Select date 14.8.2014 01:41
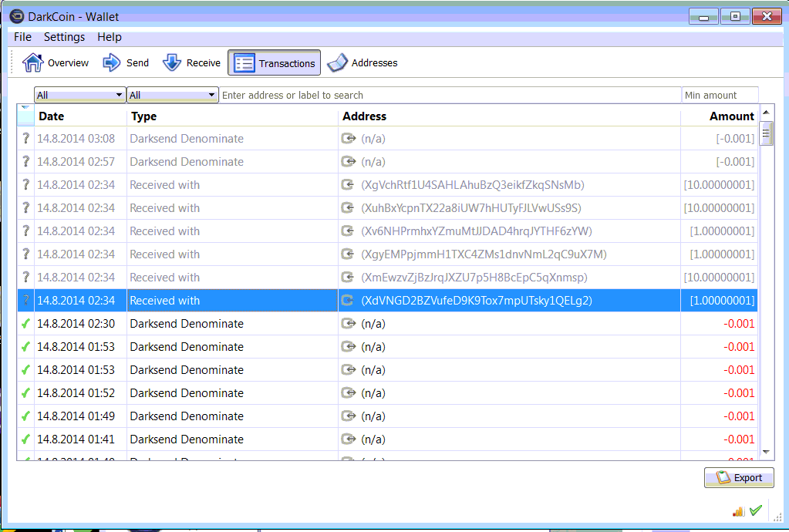The height and width of the screenshot is (532, 789). [x=76, y=439]
